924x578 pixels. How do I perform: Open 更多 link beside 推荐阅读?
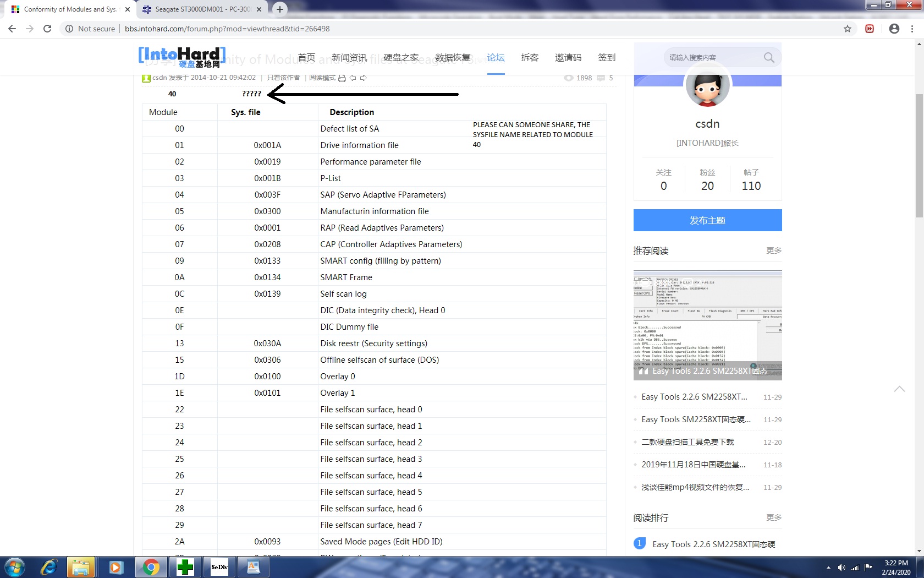tap(774, 250)
